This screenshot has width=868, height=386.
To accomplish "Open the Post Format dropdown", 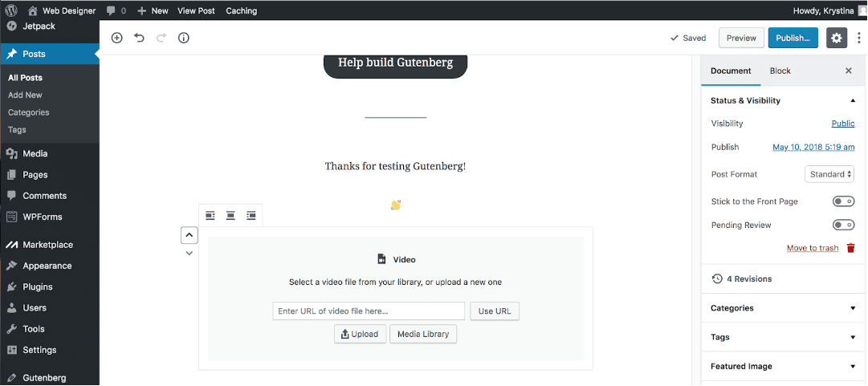I will 829,174.
